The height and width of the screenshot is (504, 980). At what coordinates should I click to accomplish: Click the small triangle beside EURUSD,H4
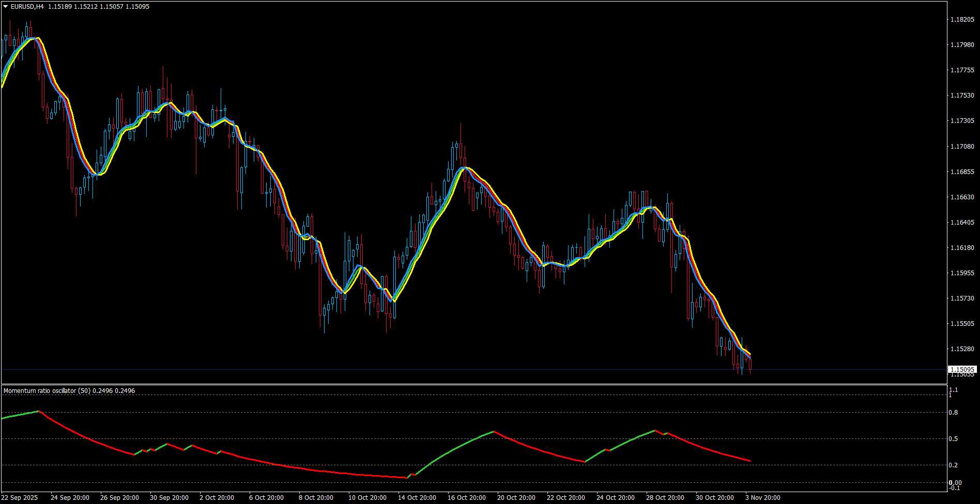point(5,7)
